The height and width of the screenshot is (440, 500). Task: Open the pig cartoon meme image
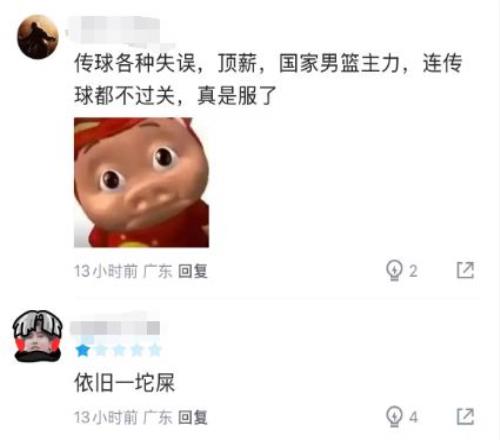141,182
